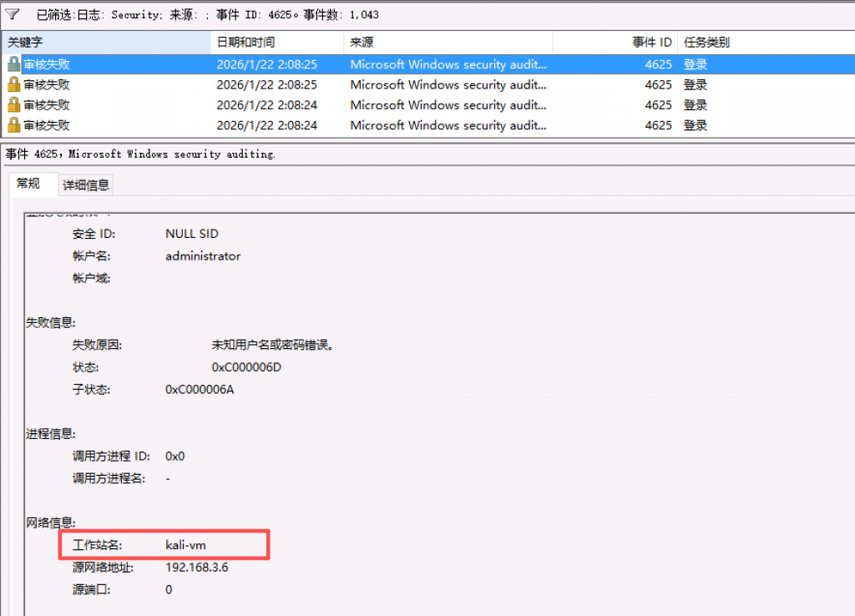Click lock icon of the last 2:08:24 event
Viewport: 855px width, 616px height.
tap(13, 125)
